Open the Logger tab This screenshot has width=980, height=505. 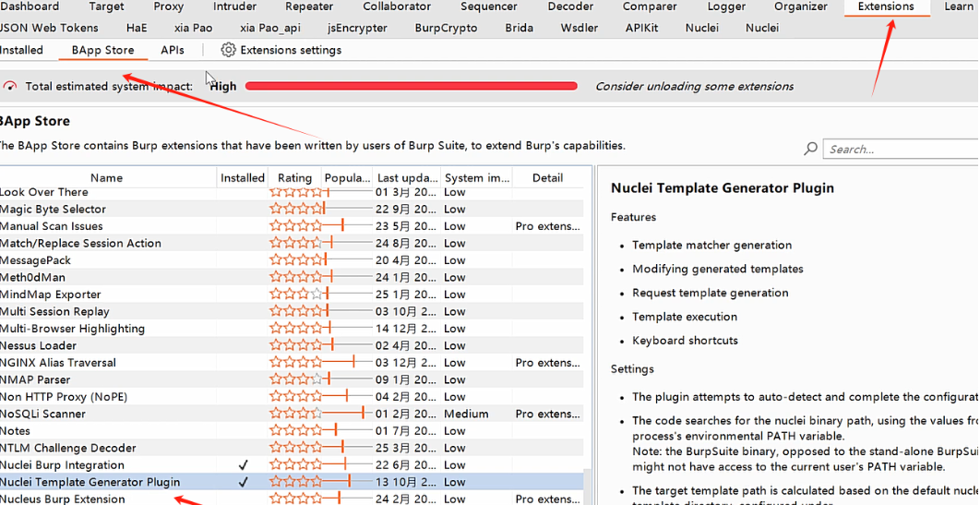pyautogui.click(x=726, y=6)
